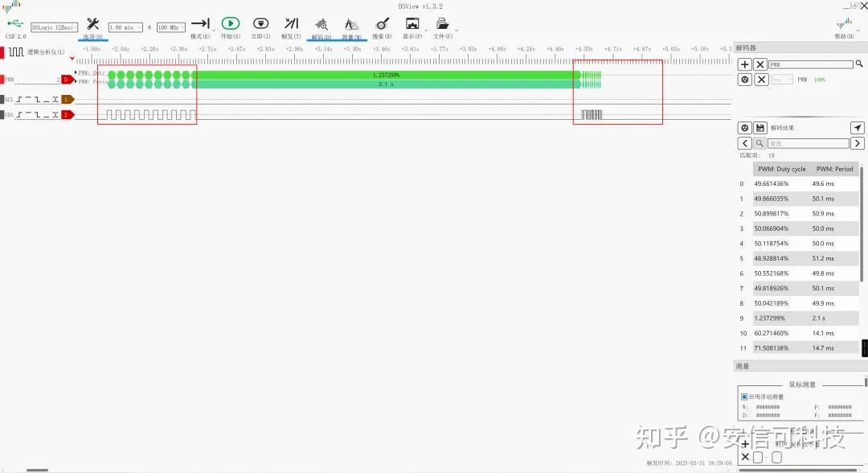This screenshot has width=868, height=473.
Task: Save decode results with the disk icon
Action: click(760, 128)
